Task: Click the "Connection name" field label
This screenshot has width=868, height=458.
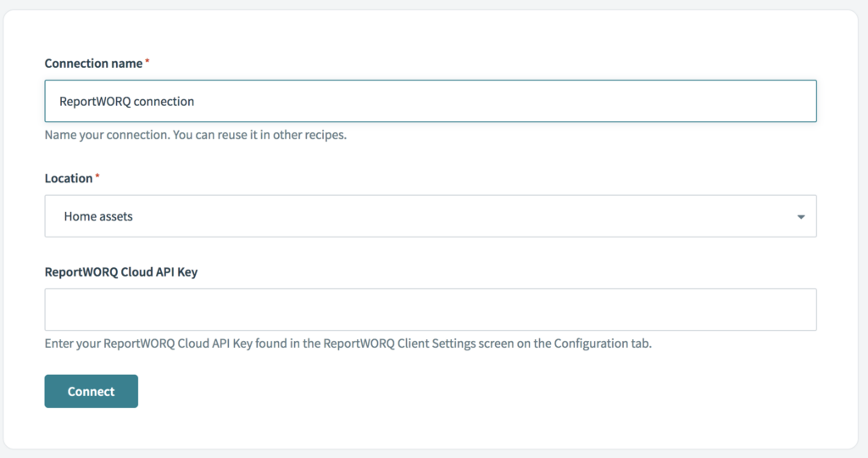Action: (93, 64)
